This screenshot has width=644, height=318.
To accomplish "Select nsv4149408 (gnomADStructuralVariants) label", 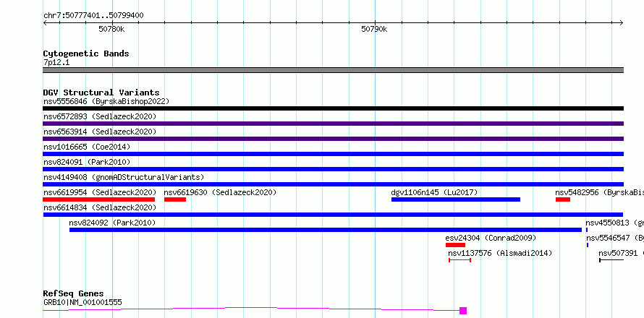I will click(124, 177).
